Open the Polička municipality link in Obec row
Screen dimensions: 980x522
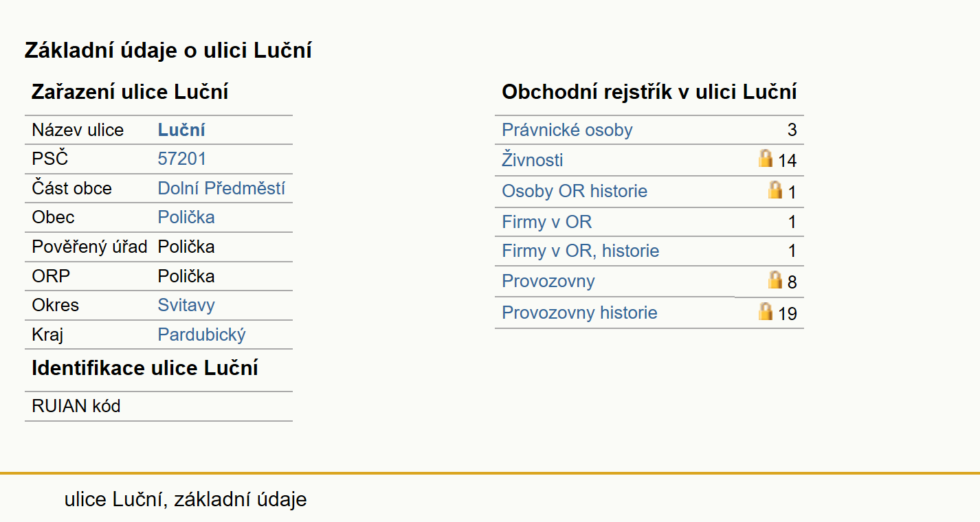coord(186,217)
